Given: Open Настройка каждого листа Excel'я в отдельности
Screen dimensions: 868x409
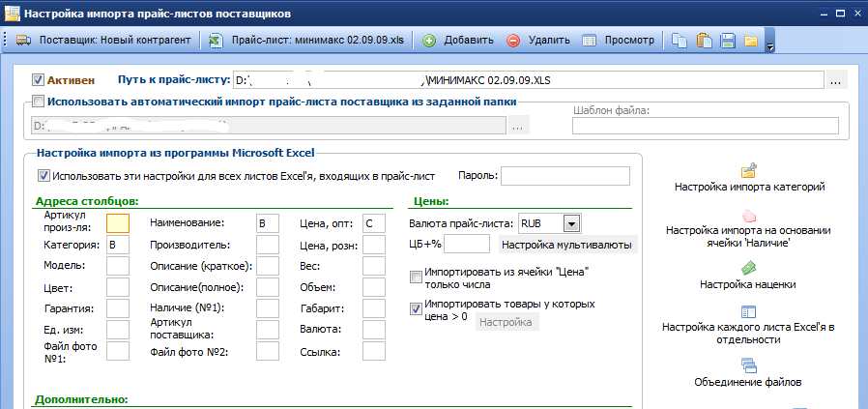Looking at the screenshot, I should (x=748, y=334).
